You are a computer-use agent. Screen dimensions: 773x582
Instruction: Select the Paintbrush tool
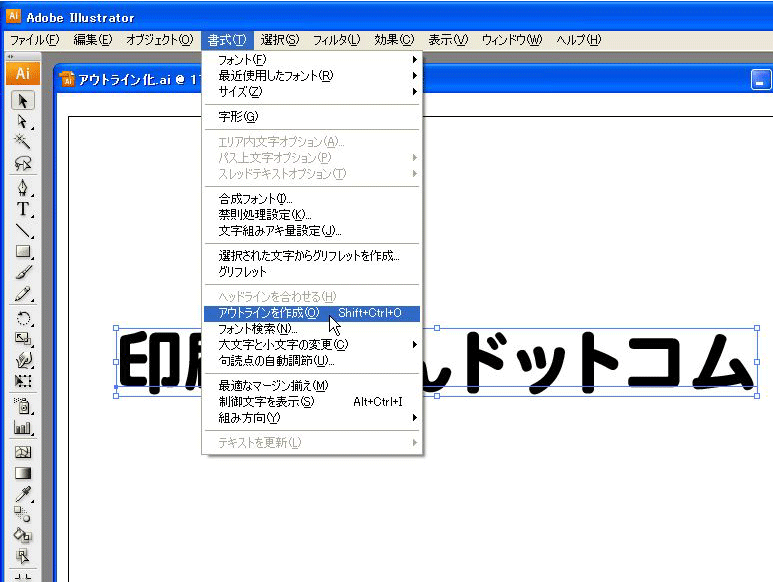point(22,273)
